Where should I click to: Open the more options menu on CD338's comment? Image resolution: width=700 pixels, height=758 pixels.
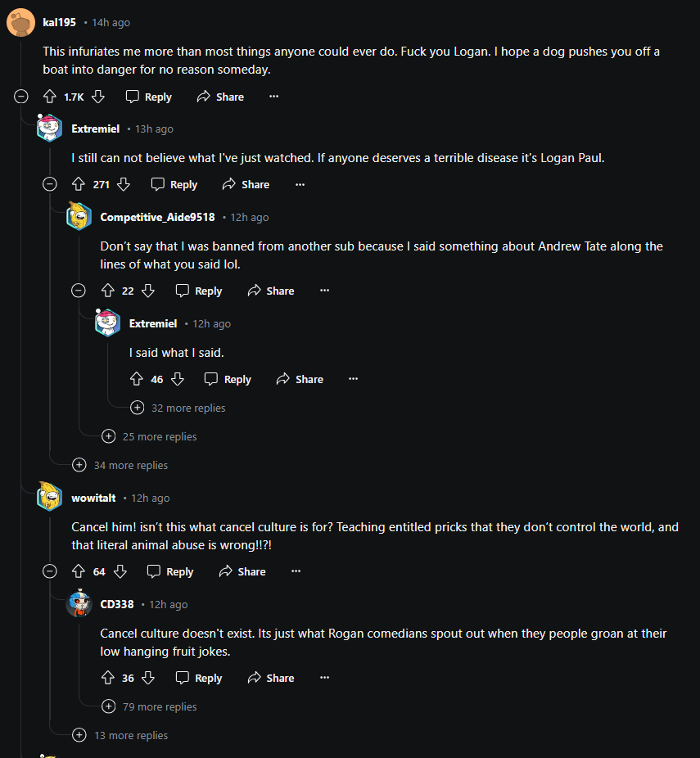324,678
